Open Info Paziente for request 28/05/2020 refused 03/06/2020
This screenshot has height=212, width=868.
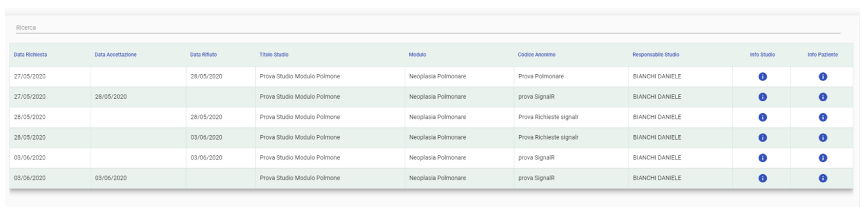pos(823,138)
